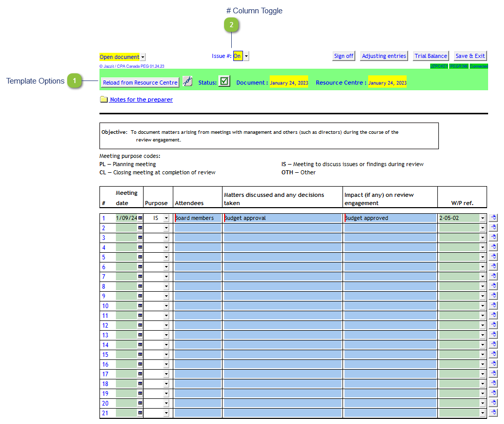Viewport: 504px width, 424px height.
Task: Click the JZPCKEY status indicator
Action: [439, 66]
